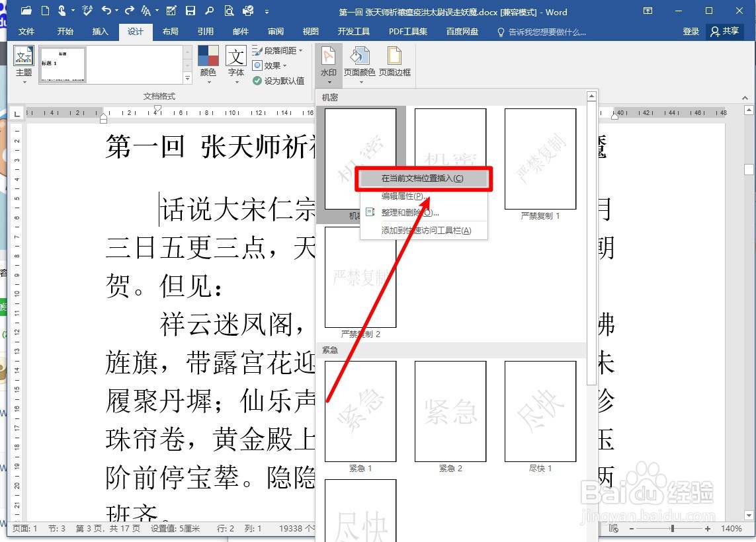
Task: Click the text style AA icon in toolbar
Action: coord(146,10)
